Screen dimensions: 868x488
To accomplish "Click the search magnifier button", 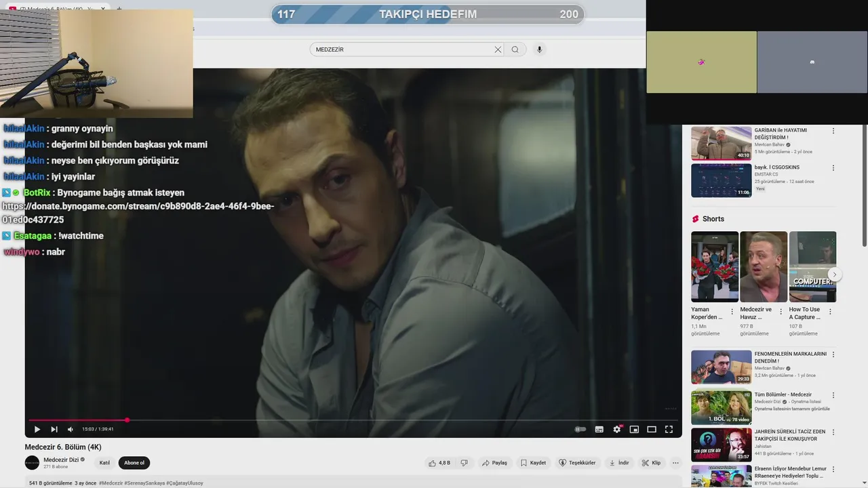I will [x=515, y=49].
